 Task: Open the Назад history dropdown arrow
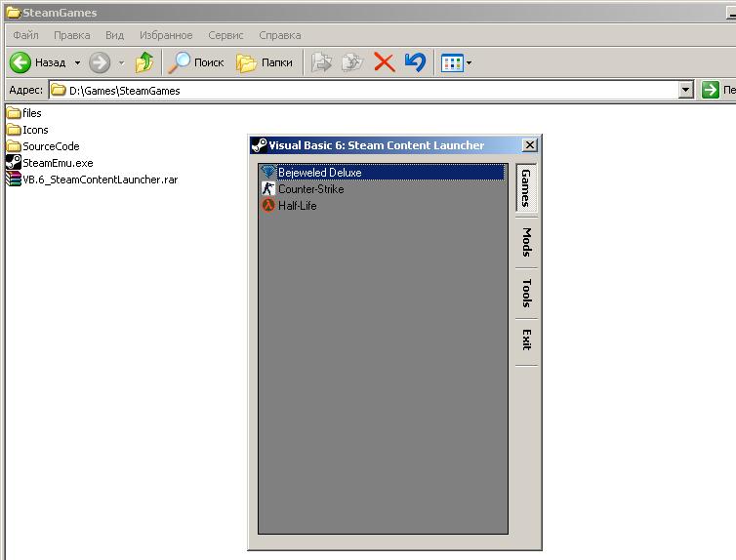[x=77, y=62]
